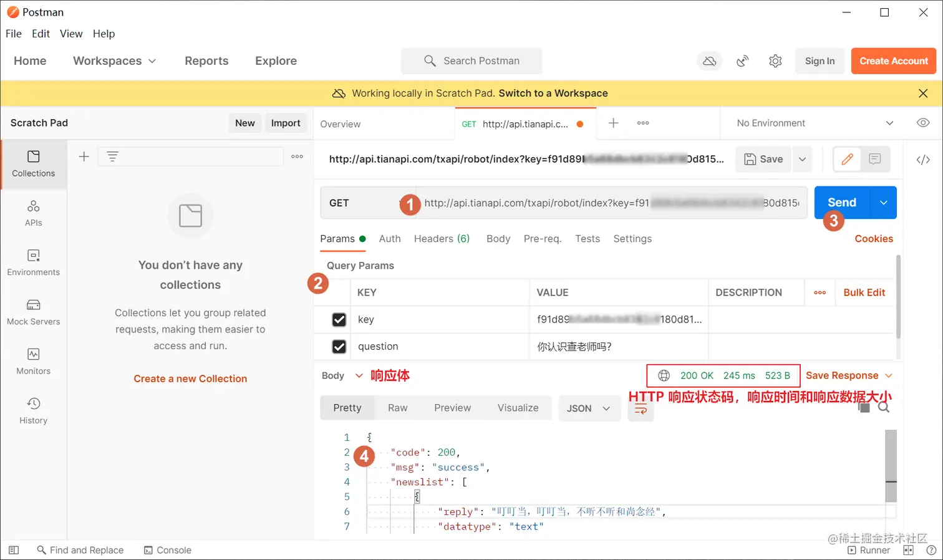Screen dimensions: 943x560
Task: Open the settings gear icon
Action: (x=775, y=61)
